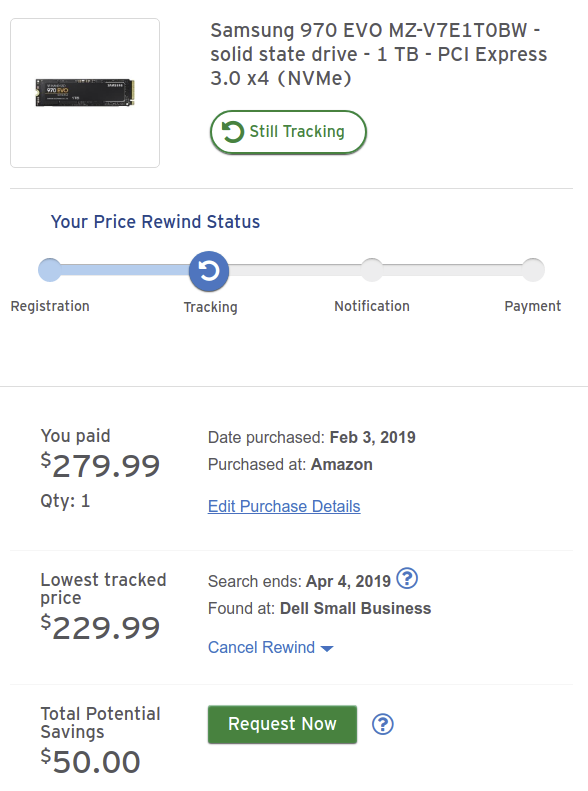Select the Notification step circle
588x791 pixels.
[x=372, y=270]
